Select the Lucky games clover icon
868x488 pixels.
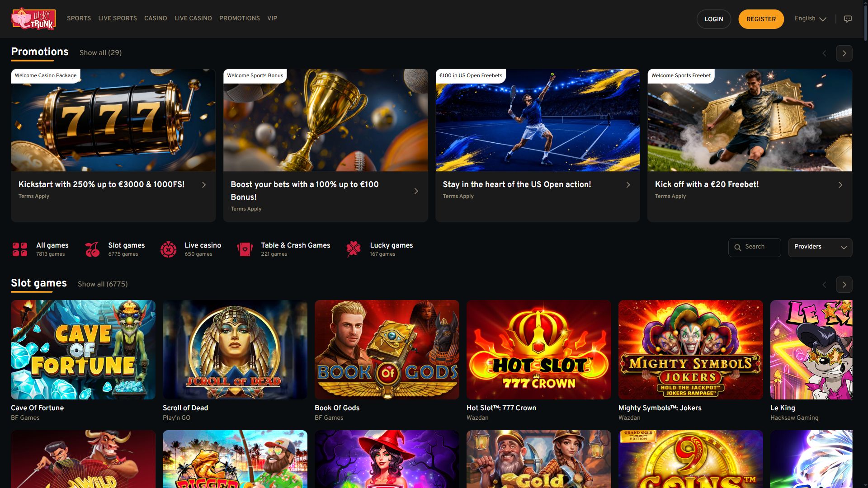pyautogui.click(x=353, y=249)
